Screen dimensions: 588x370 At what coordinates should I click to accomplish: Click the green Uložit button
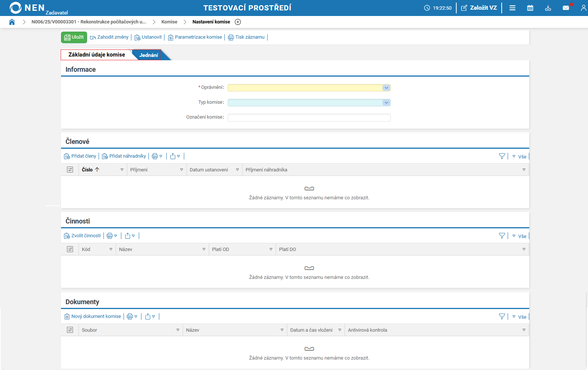point(74,37)
